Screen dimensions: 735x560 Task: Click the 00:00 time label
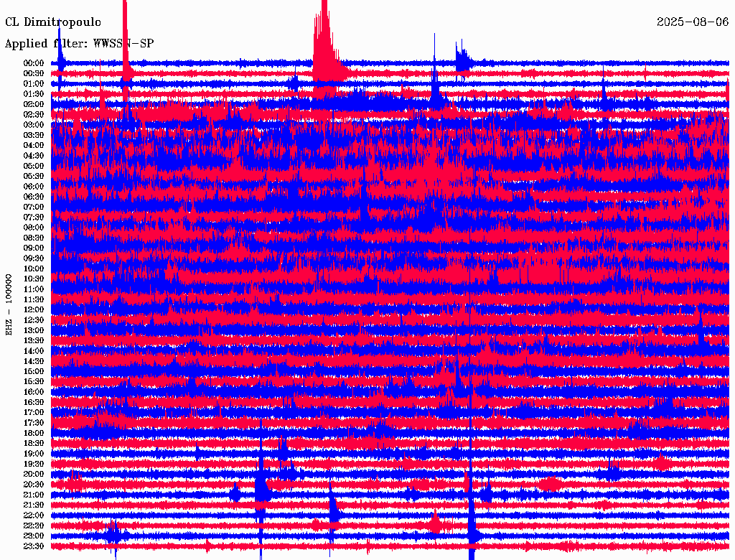tap(34, 63)
